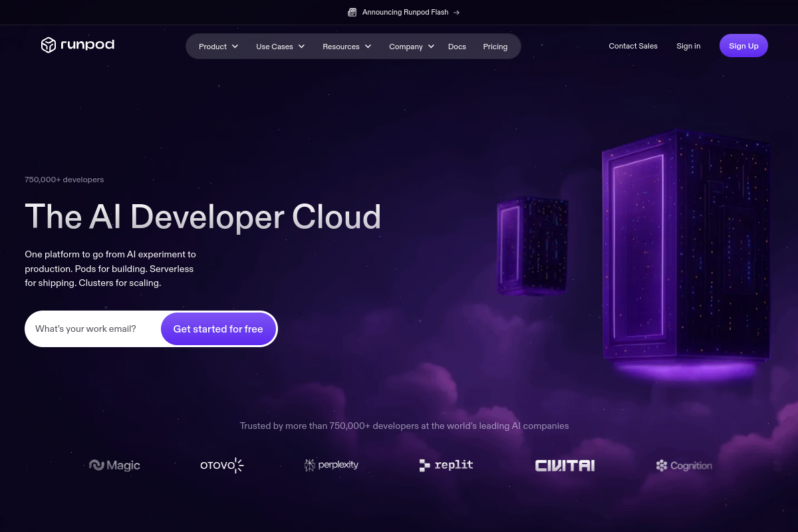Screen dimensions: 798x532
Task: Open the Product menu label
Action: [213, 47]
